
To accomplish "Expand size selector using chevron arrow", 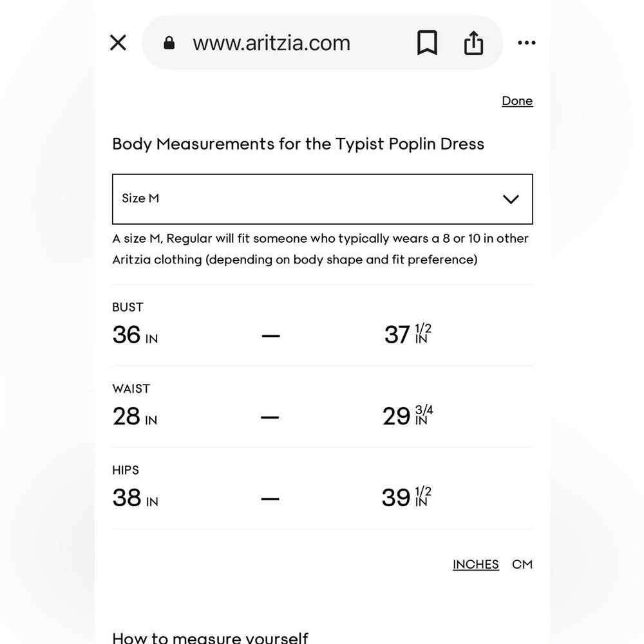I will point(511,199).
